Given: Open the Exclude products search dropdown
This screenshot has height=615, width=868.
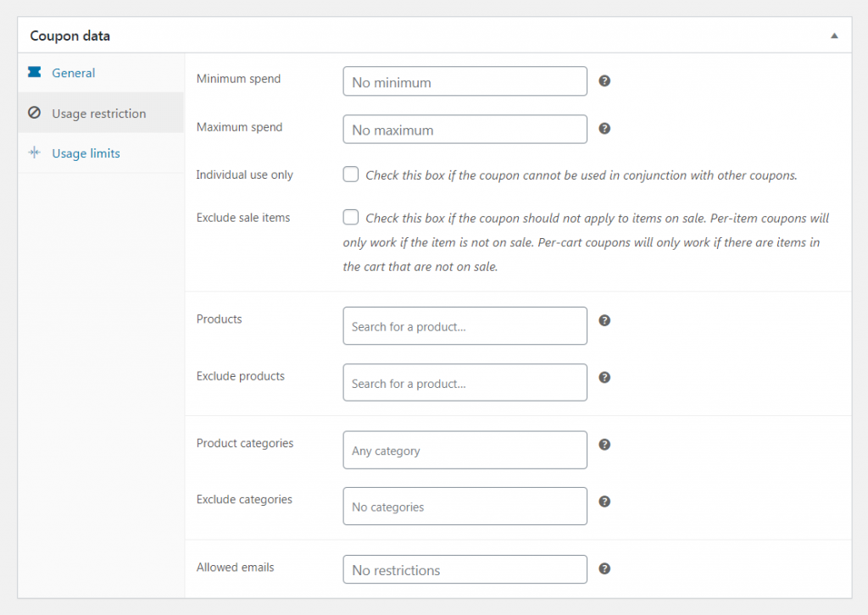Looking at the screenshot, I should [465, 382].
